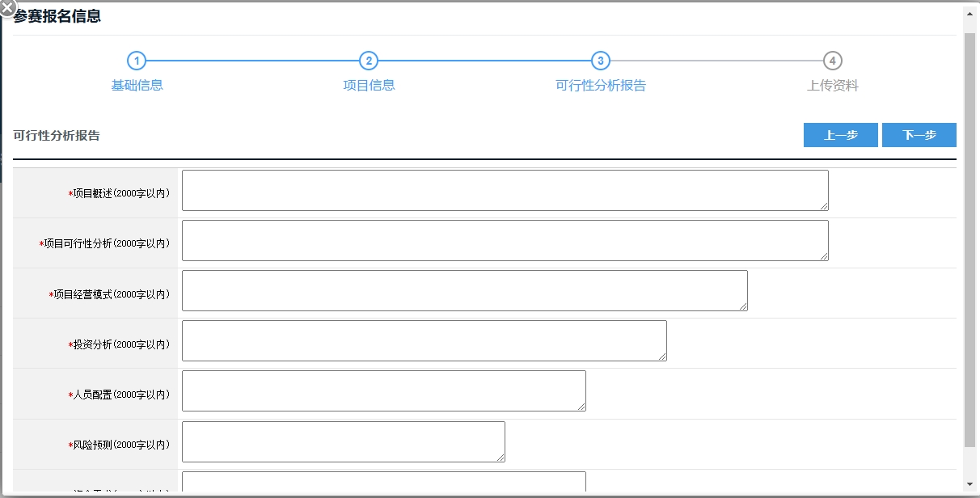Click the 下一步 button
980x498 pixels.
919,135
